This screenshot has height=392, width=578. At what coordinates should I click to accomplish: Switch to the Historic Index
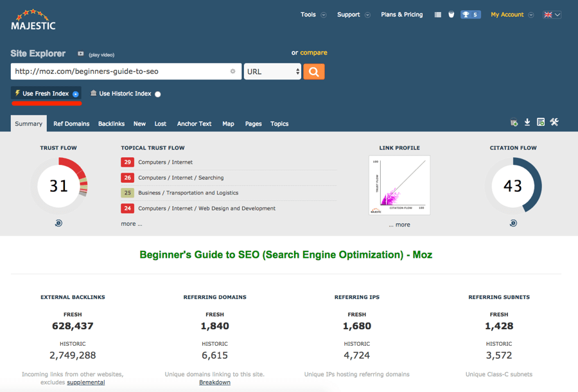click(125, 94)
